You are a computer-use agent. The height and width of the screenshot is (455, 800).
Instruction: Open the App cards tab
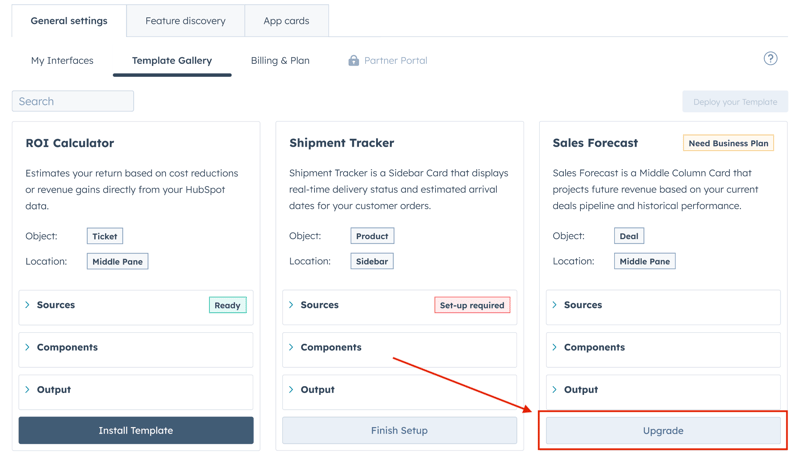[286, 21]
